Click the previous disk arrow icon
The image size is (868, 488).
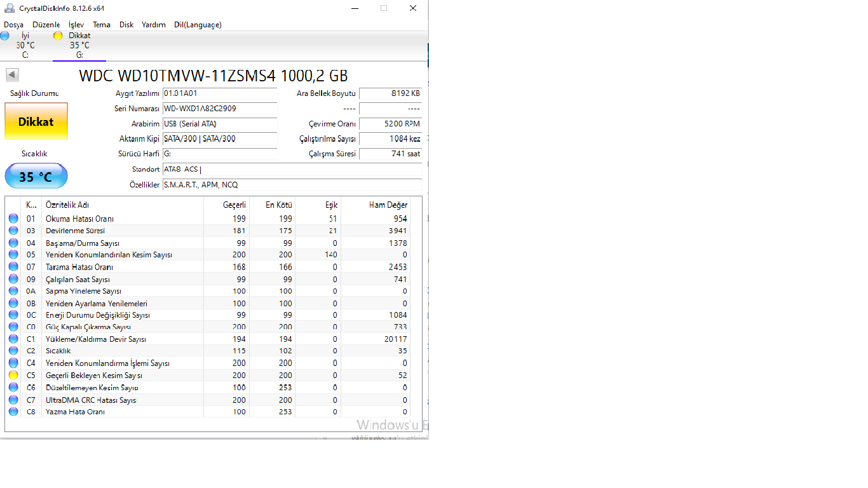click(x=12, y=75)
